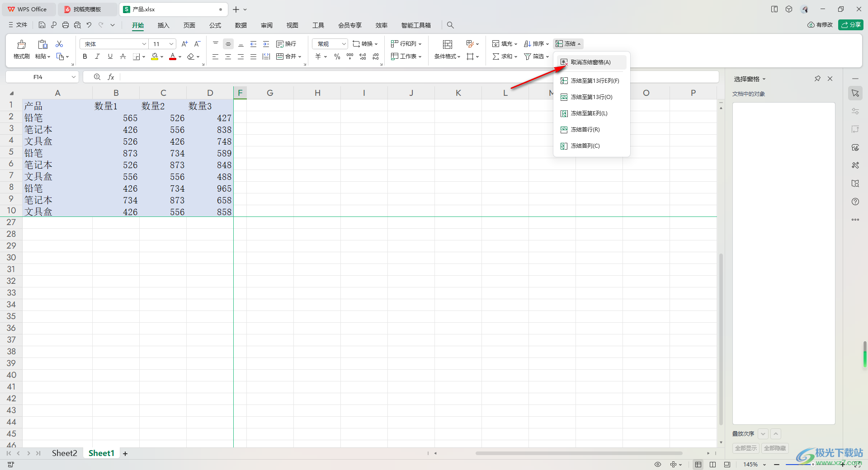Click the Cut scissors icon
The image size is (868, 470).
[59, 44]
